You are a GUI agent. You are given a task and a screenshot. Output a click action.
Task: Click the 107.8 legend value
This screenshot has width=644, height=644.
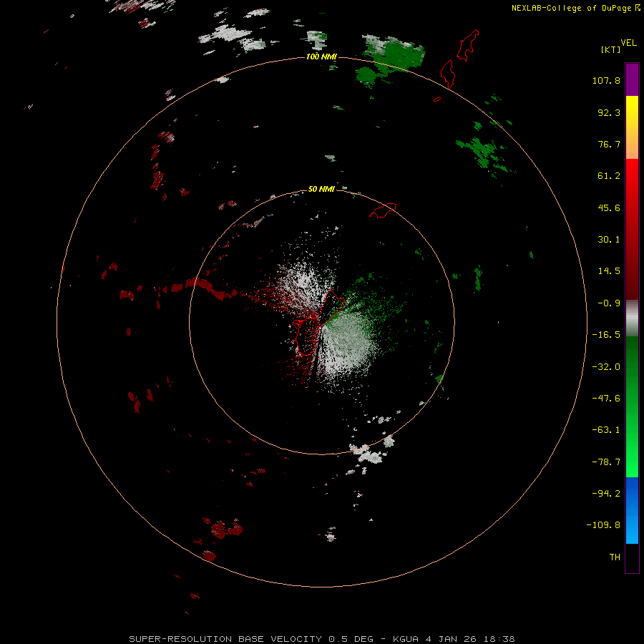[606, 80]
